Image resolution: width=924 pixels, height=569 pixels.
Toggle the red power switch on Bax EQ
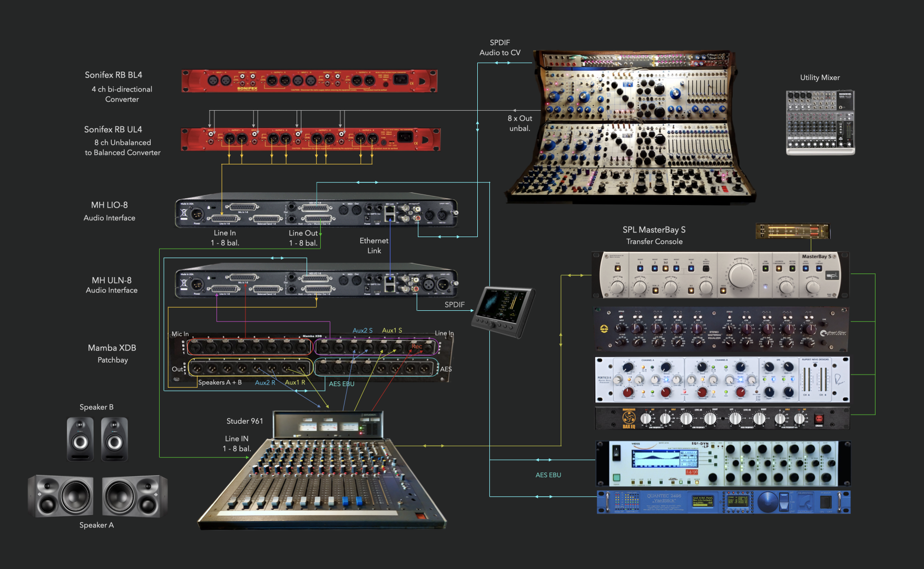819,419
